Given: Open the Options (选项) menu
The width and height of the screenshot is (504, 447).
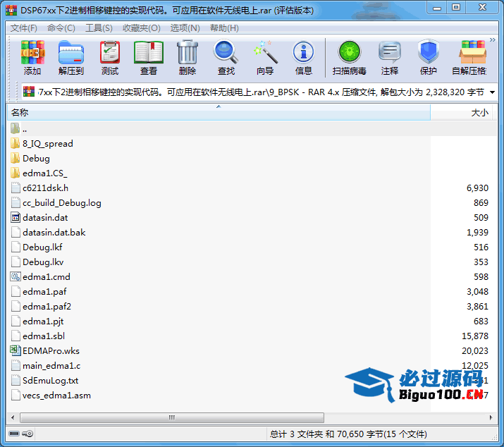Looking at the screenshot, I should [x=185, y=28].
